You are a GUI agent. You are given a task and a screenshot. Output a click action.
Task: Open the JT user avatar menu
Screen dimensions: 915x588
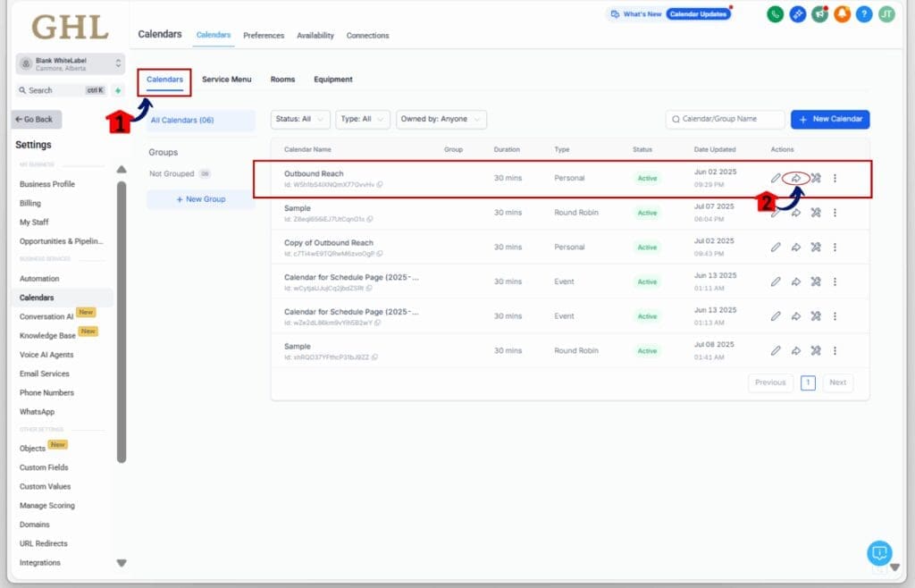pos(886,14)
